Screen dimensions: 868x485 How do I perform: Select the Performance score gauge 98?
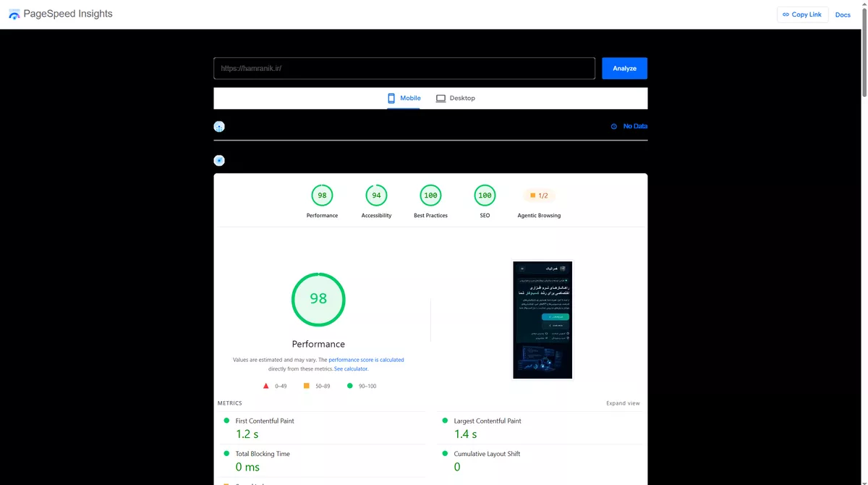click(x=322, y=195)
